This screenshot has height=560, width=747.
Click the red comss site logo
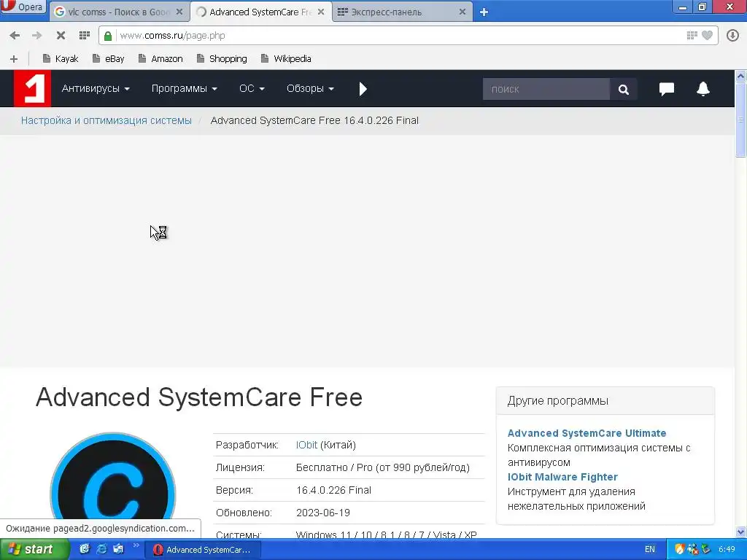pyautogui.click(x=32, y=88)
